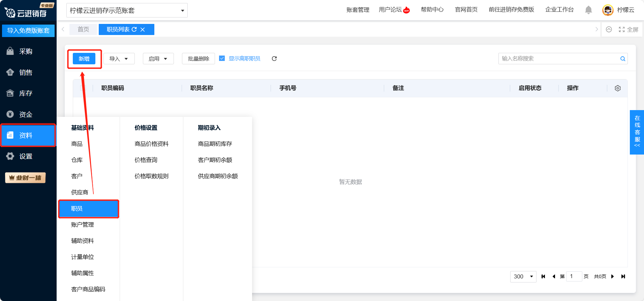The height and width of the screenshot is (301, 644).
Task: Go to the first page
Action: coord(543,276)
